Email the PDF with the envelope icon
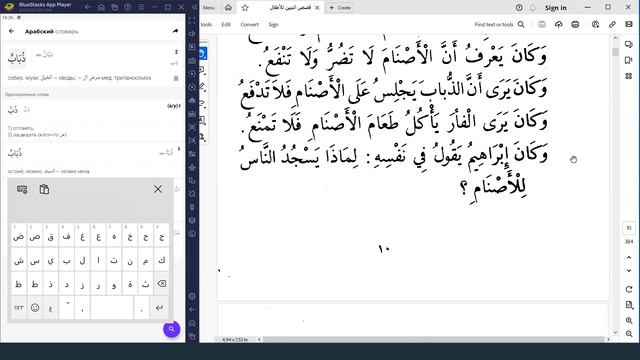 (629, 24)
